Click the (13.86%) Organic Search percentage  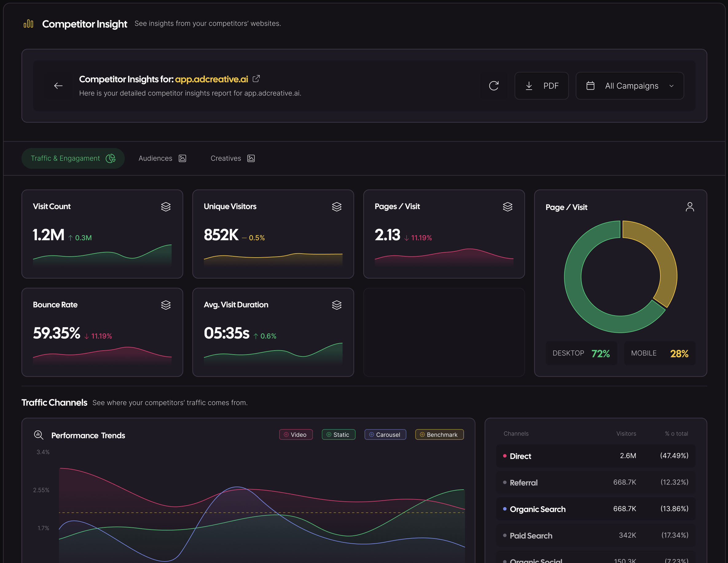pos(674,509)
